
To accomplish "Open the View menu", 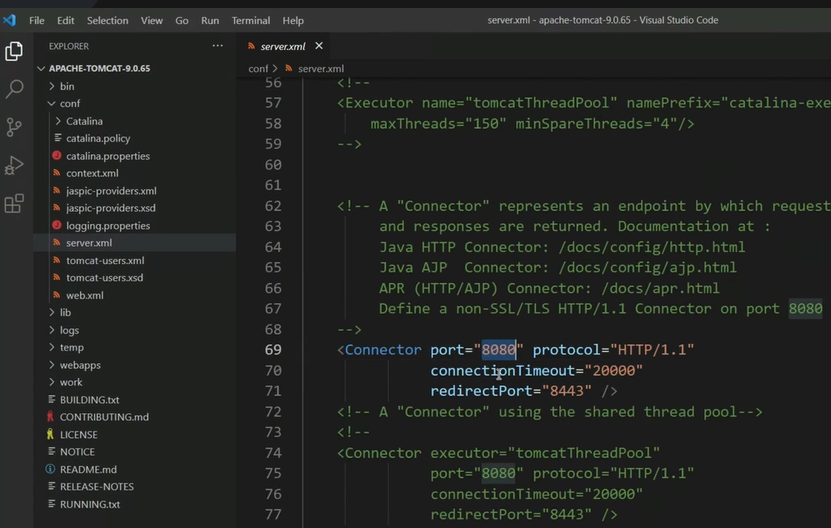I will click(152, 21).
